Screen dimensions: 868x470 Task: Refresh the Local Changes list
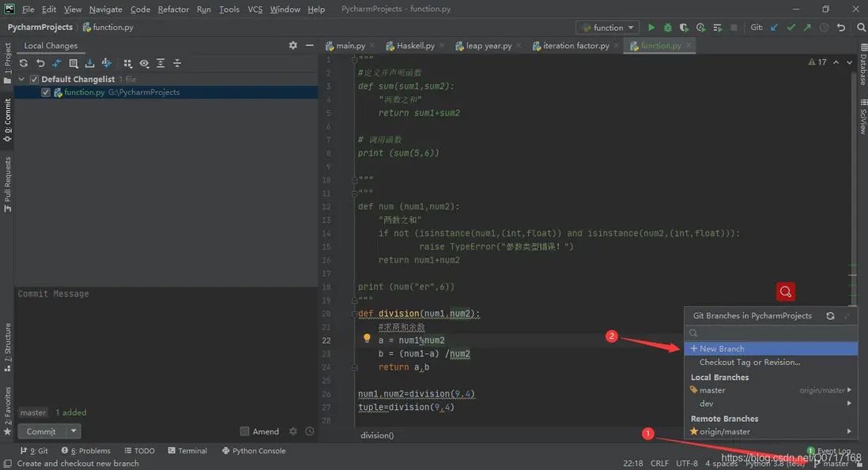[24, 63]
